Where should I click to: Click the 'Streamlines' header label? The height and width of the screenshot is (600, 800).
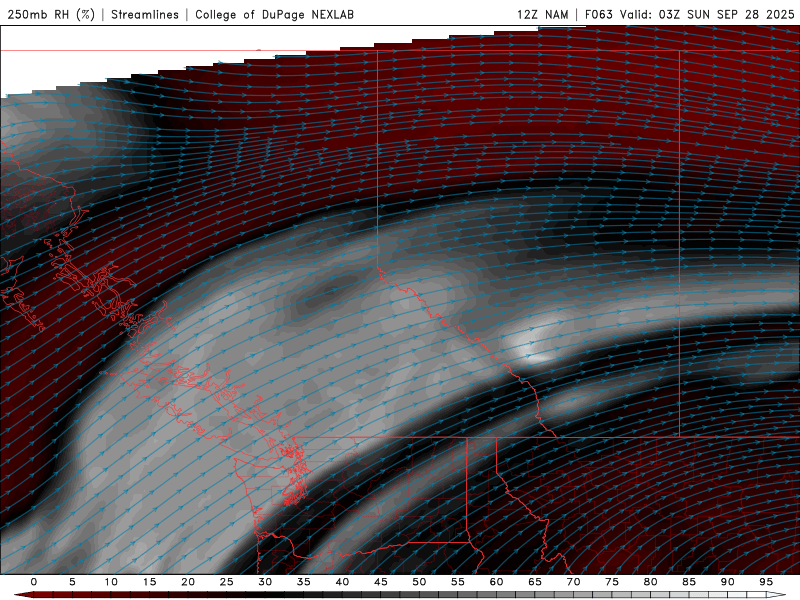[145, 14]
